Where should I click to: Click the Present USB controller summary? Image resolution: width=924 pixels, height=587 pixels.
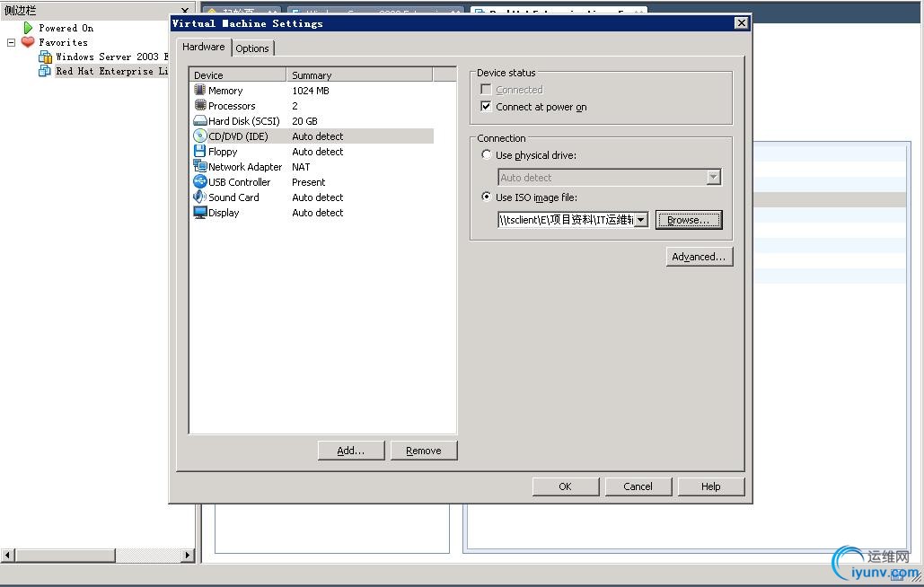(x=308, y=182)
